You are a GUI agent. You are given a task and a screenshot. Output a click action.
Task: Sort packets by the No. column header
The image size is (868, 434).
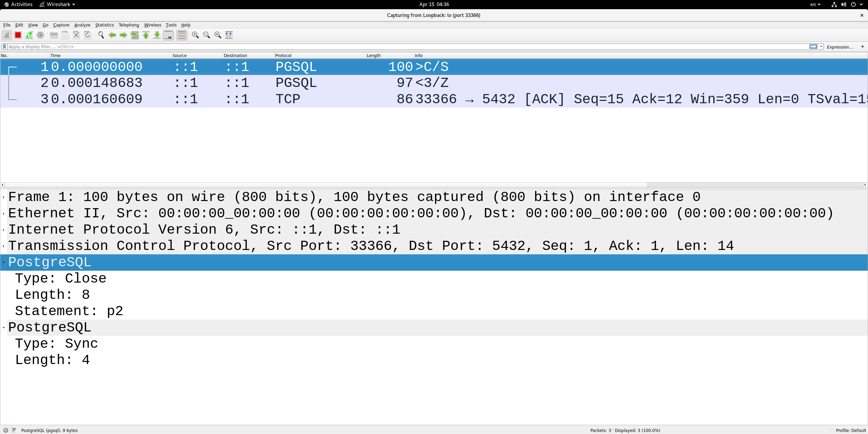(x=25, y=55)
